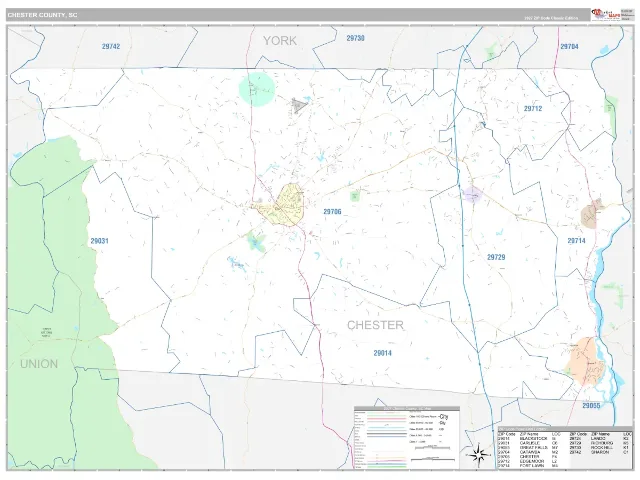This screenshot has width=640, height=480.
Task: Click the map legend box
Action: (407, 438)
